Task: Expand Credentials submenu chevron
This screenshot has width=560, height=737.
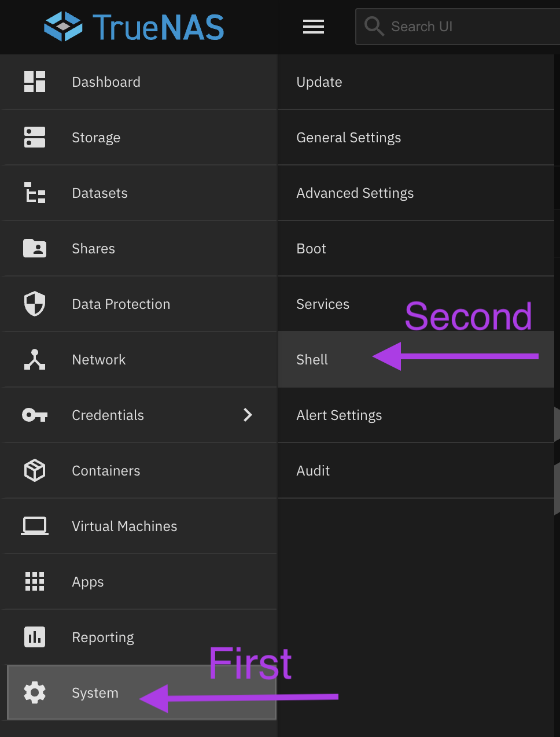Action: 248,415
